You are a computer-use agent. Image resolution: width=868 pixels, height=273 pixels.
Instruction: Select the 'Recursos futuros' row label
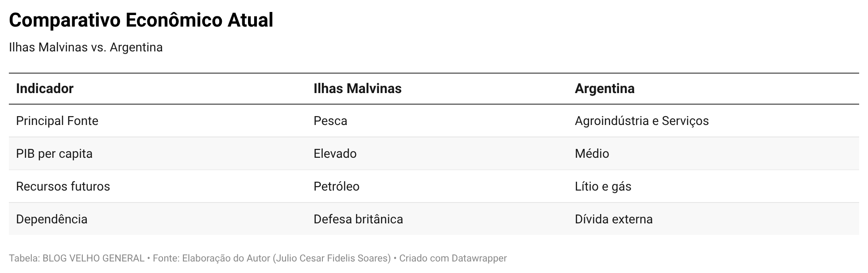[x=63, y=187]
